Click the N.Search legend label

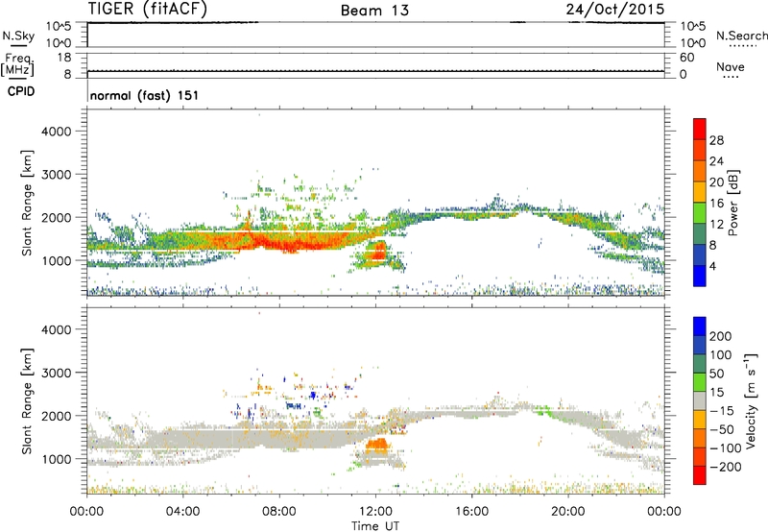[x=742, y=36]
